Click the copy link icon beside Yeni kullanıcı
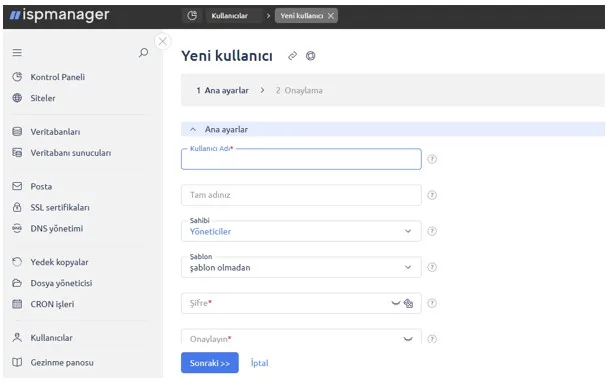 292,56
